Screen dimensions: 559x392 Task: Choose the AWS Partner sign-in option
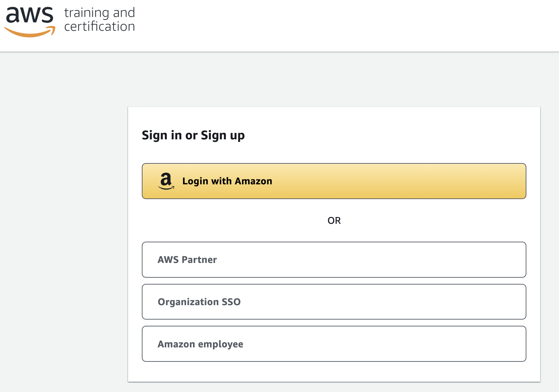[x=334, y=260]
